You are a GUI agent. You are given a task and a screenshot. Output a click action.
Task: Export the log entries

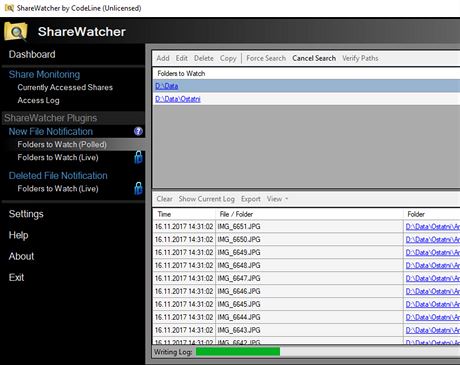click(x=251, y=199)
